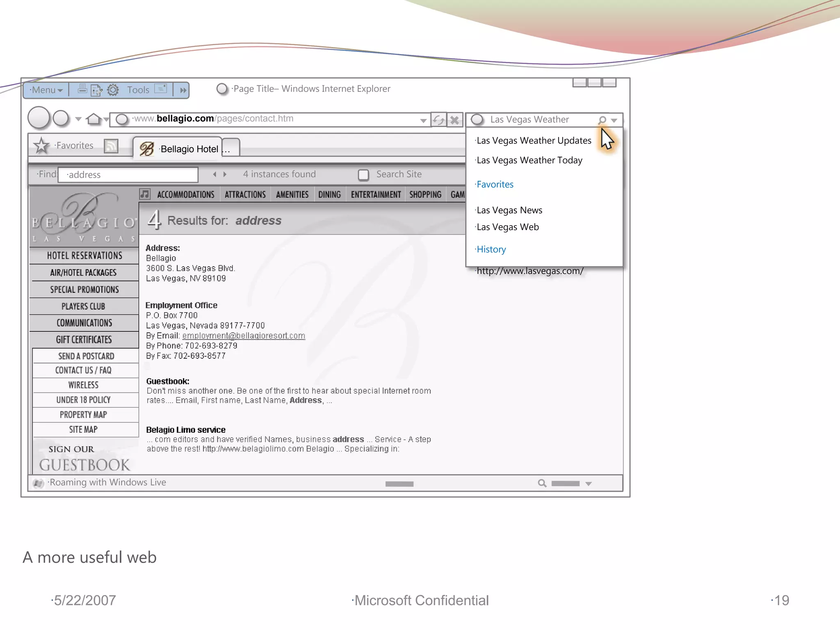Open the dropdown arrow next to Home
This screenshot has width=840, height=630.
coord(106,119)
